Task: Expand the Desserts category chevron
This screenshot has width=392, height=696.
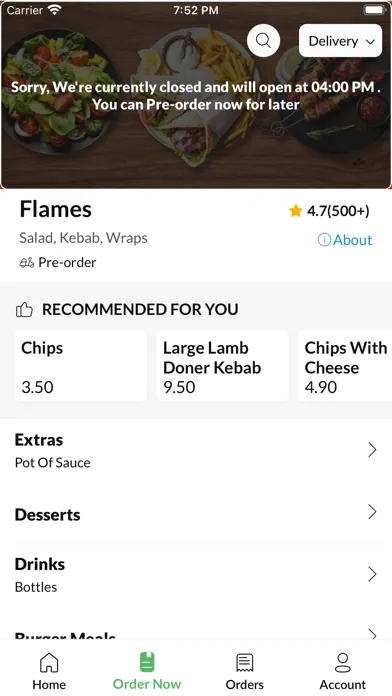Action: (372, 512)
